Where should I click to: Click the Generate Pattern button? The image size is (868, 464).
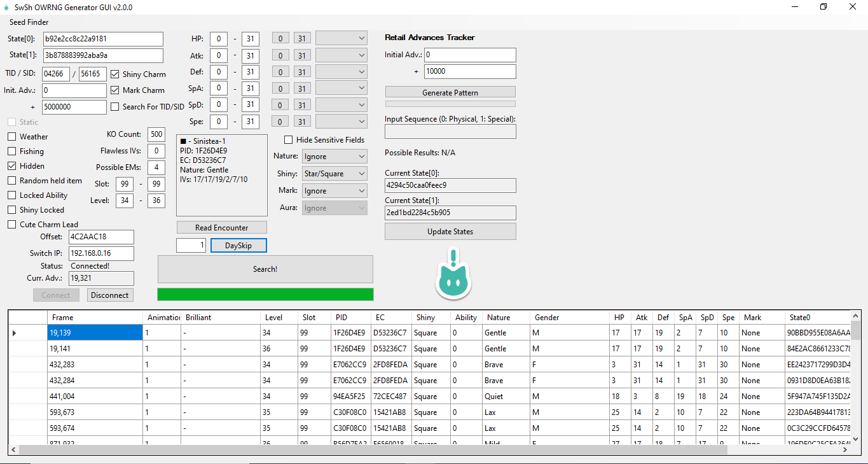pos(450,92)
